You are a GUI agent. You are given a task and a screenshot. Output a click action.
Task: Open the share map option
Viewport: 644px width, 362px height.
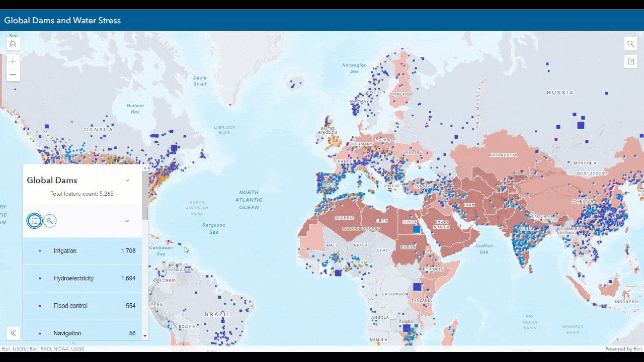[x=630, y=61]
